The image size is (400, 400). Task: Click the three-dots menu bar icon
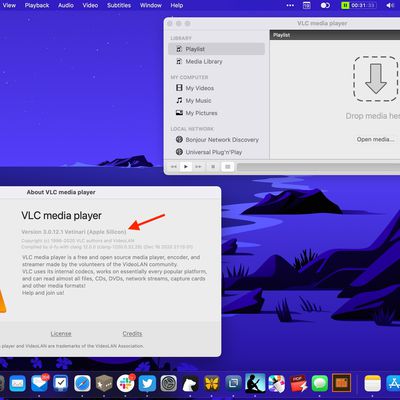click(x=290, y=5)
